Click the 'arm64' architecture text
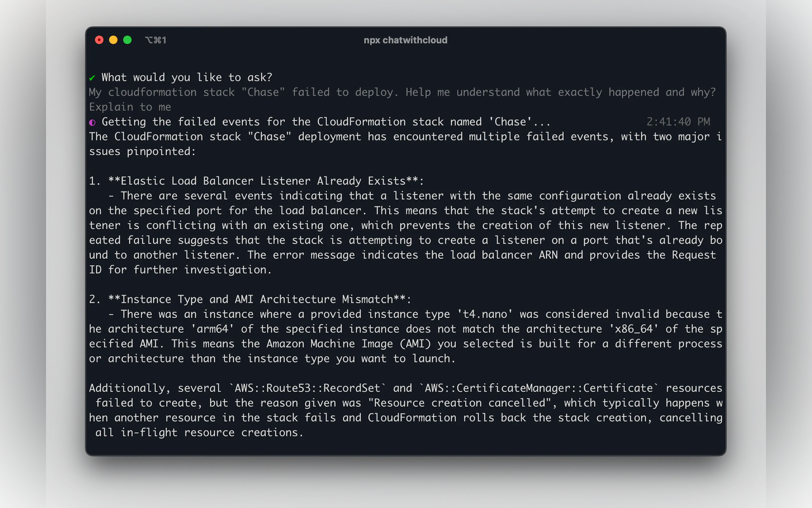Screen dimensions: 812x508 click(x=213, y=329)
